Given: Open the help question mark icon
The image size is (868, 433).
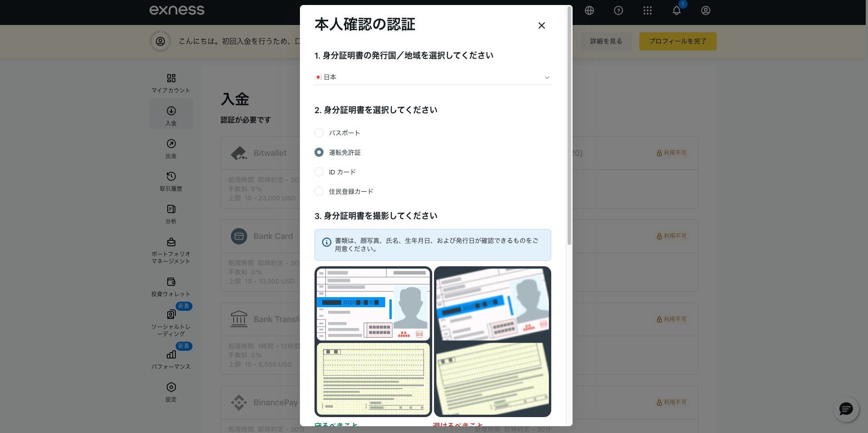Looking at the screenshot, I should (619, 10).
